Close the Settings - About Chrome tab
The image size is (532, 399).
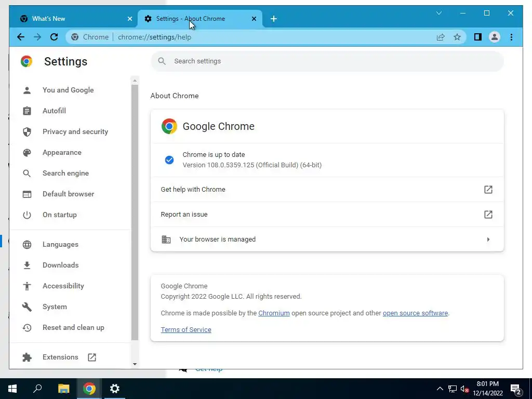[254, 19]
